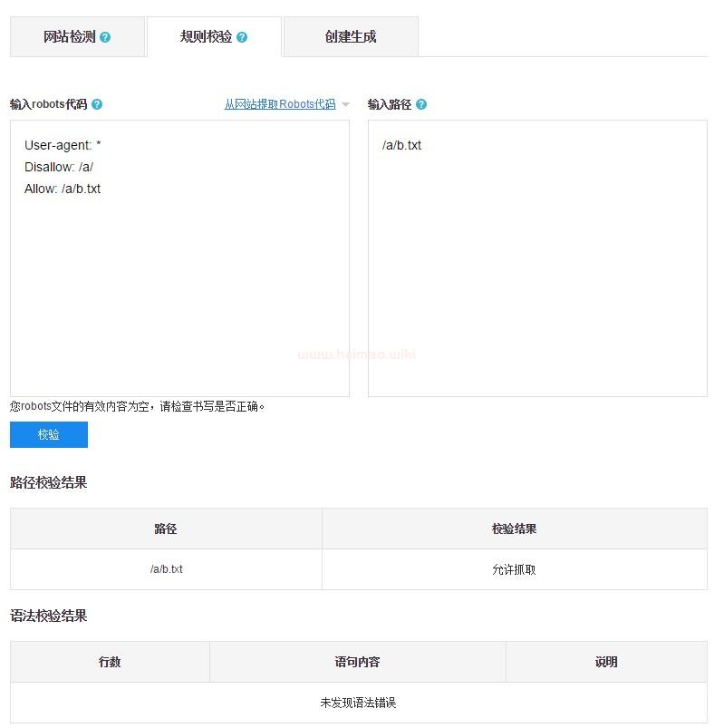Select the 规则校验 tab
Screen dimensions: 714x728
(x=206, y=37)
